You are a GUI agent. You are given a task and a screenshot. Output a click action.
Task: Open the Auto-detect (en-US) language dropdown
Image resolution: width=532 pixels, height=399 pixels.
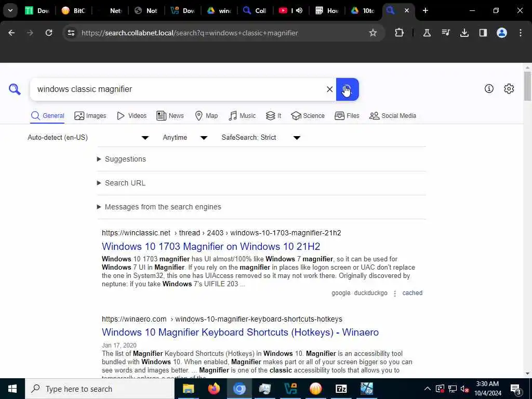tap(88, 137)
